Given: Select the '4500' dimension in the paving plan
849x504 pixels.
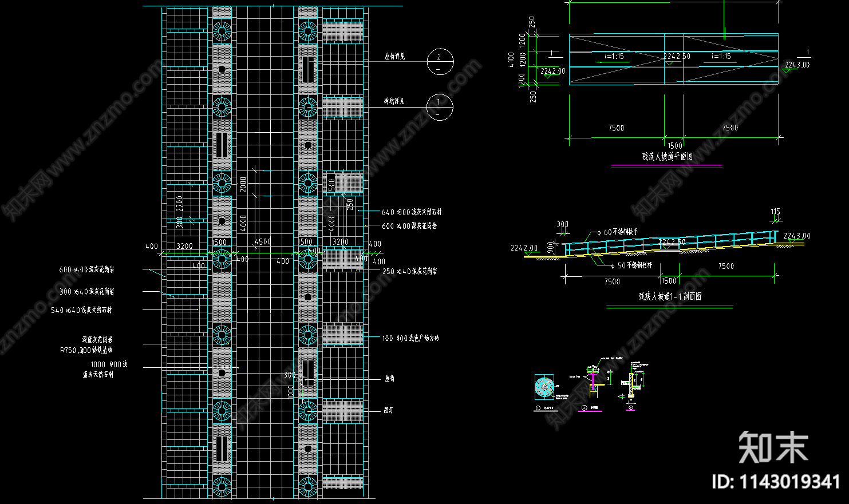Looking at the screenshot, I should 262,242.
